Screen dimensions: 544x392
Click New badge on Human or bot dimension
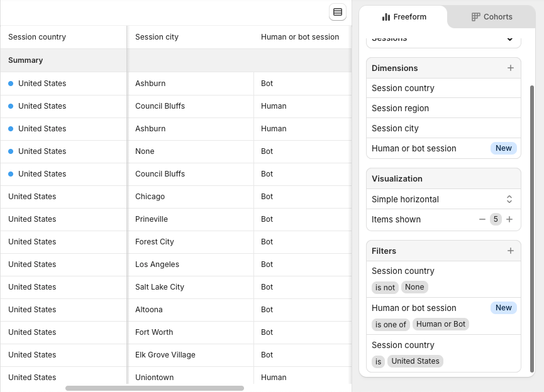(503, 148)
